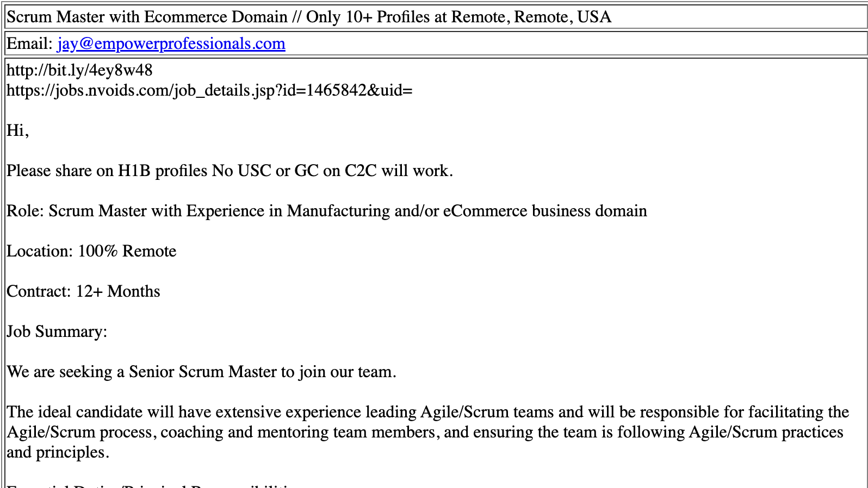Image resolution: width=868 pixels, height=488 pixels.
Task: Open the jay@empowerprofessionals.com email link
Action: pyautogui.click(x=171, y=43)
